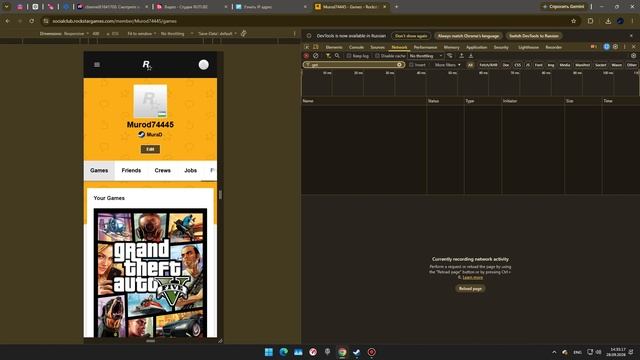Switch to the Sources tab
The height and width of the screenshot is (360, 640).
click(377, 47)
